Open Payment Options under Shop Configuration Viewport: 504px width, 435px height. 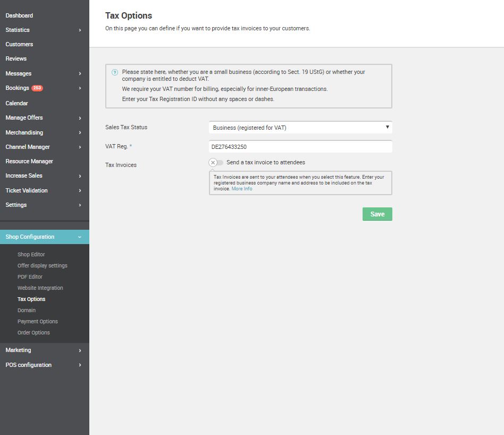pos(38,322)
